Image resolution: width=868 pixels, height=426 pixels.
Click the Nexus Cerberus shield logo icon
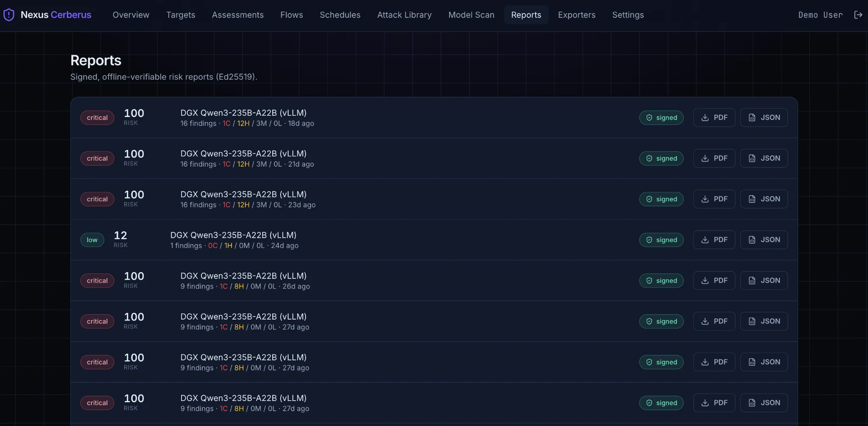pos(9,15)
